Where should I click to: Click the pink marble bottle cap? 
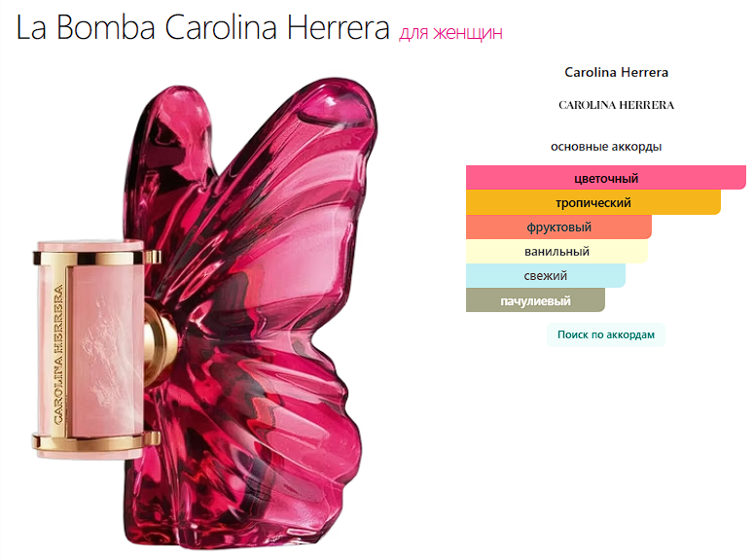tap(91, 349)
